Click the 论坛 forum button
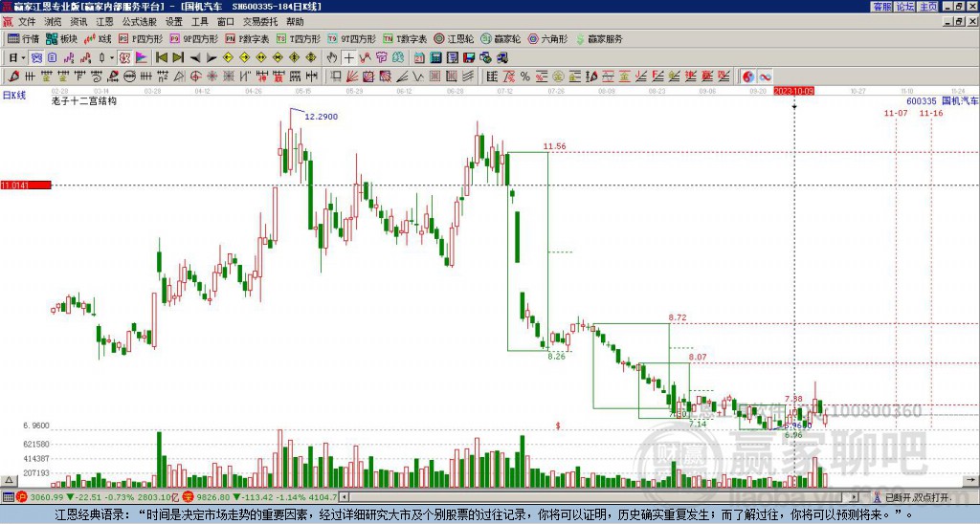Viewport: 980px width, 524px height. pos(904,7)
